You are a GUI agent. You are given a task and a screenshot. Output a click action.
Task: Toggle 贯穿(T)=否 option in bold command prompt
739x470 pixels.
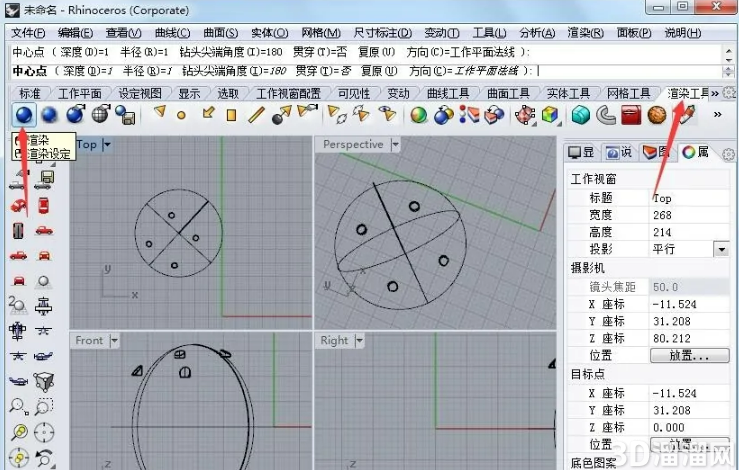pyautogui.click(x=323, y=71)
